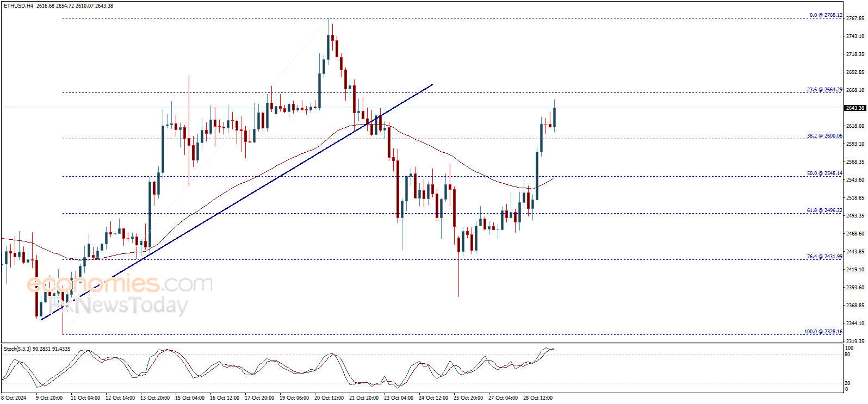Select the '0.0 @ 2768.12' Fibonacci label

826,15
